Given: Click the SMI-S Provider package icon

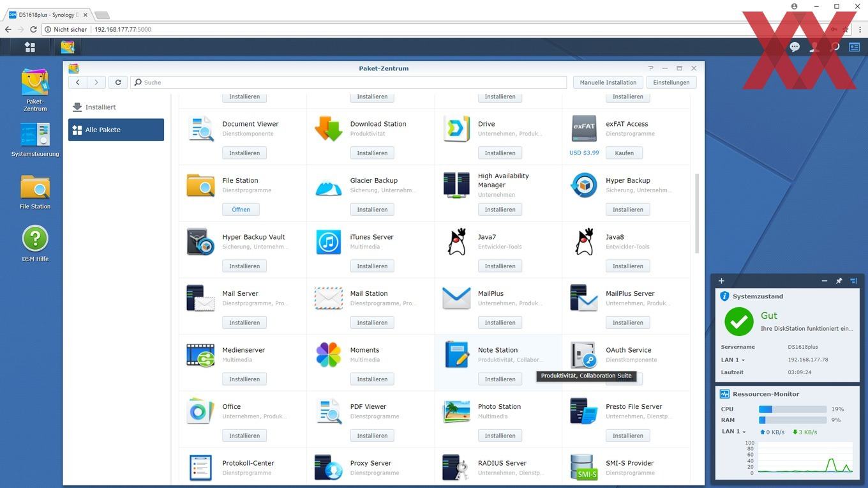Looking at the screenshot, I should tap(584, 468).
